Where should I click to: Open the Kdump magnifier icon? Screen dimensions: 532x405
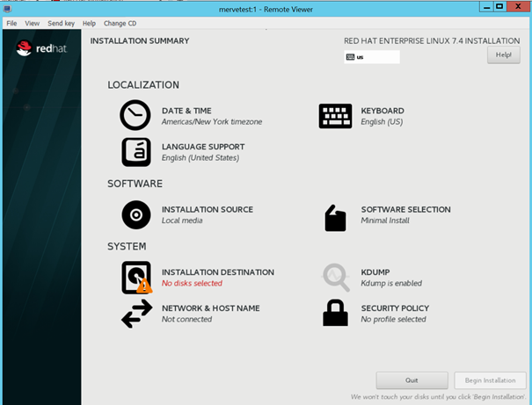(x=336, y=278)
